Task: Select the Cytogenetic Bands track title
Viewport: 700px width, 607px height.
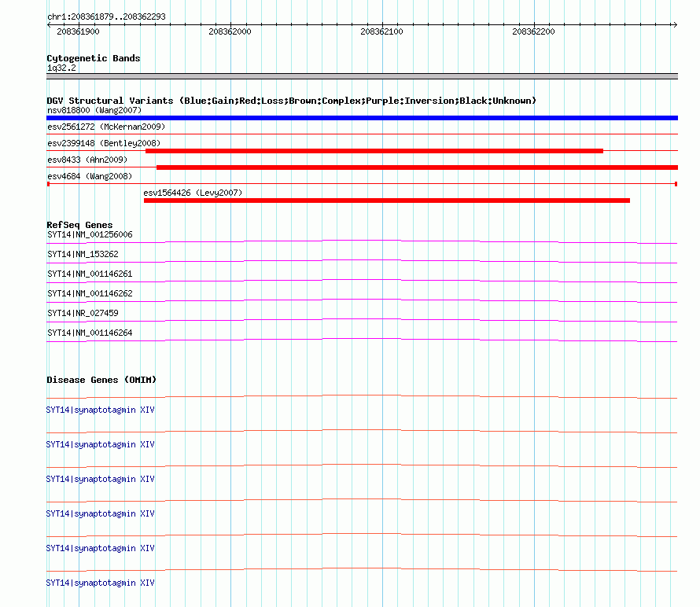Action: coord(94,58)
